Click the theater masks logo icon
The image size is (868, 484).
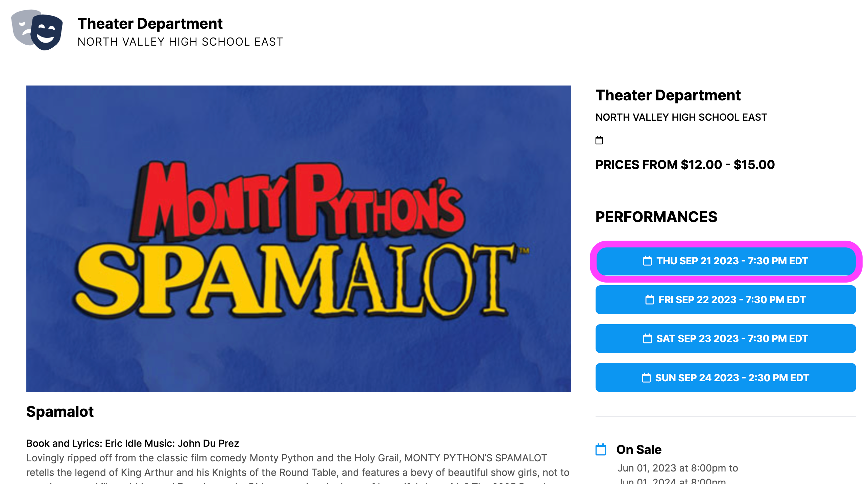(37, 30)
